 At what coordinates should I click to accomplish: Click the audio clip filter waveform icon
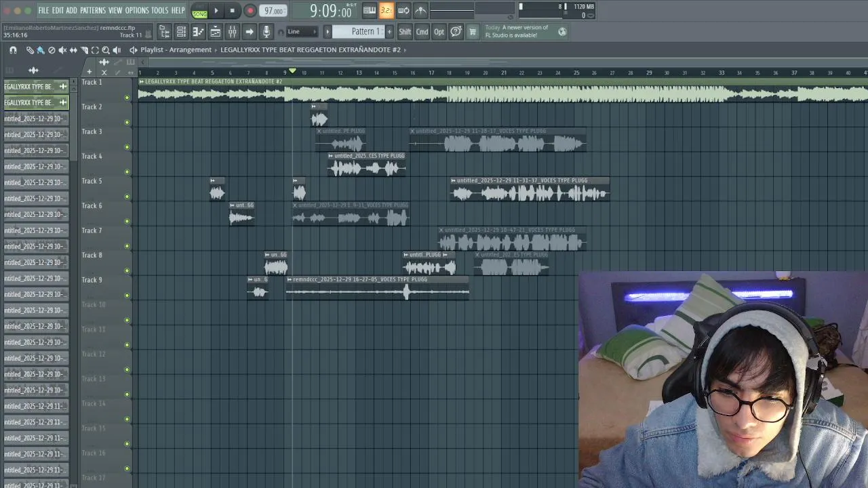[33, 70]
